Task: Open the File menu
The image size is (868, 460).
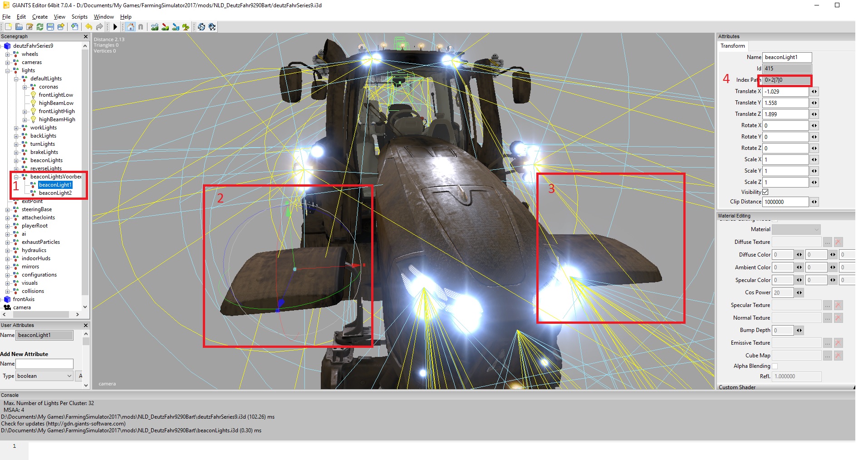Action: pos(6,17)
